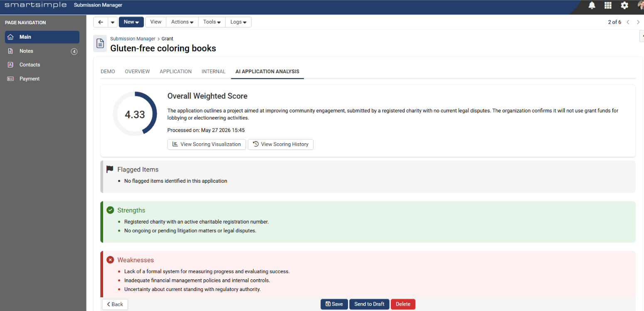The height and width of the screenshot is (311, 644).
Task: Click No ongoing litigation strength item
Action: click(190, 231)
